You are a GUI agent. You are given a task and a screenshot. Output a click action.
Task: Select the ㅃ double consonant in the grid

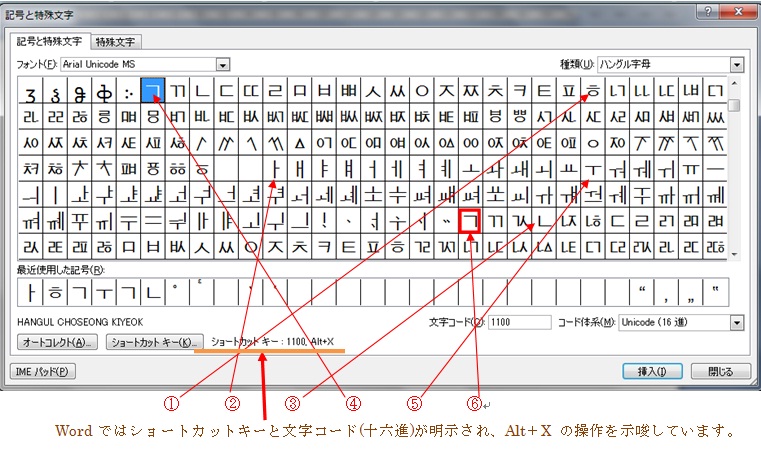tap(348, 90)
